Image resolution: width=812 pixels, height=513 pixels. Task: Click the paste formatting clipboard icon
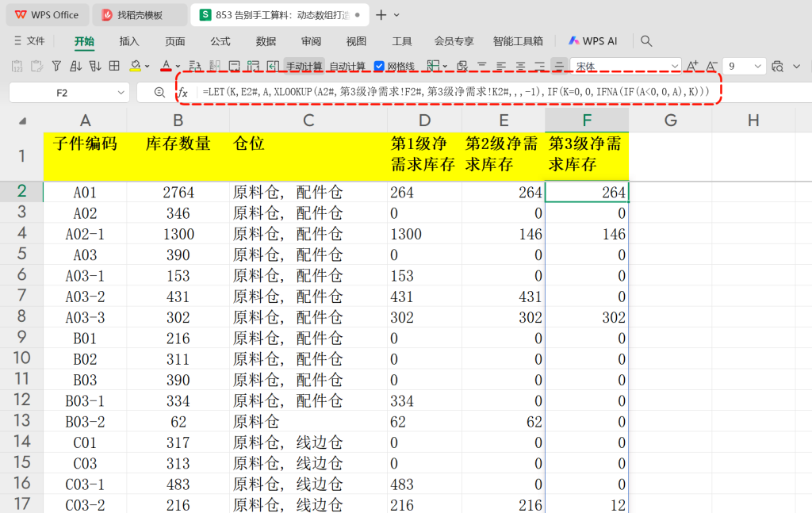coord(36,67)
